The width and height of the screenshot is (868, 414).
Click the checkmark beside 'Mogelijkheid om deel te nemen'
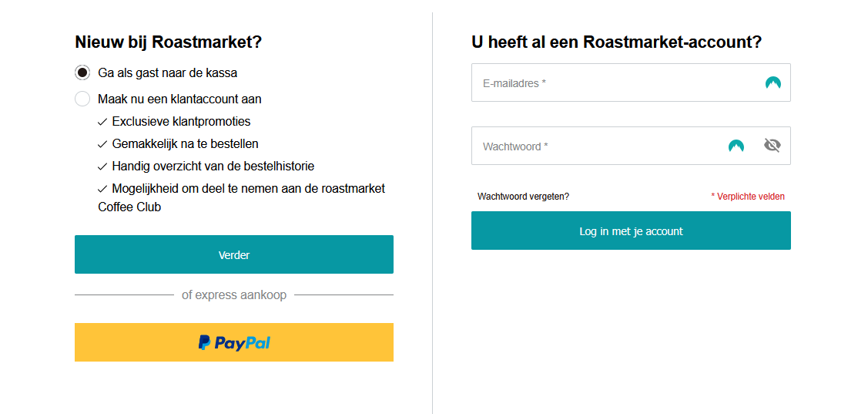(102, 189)
